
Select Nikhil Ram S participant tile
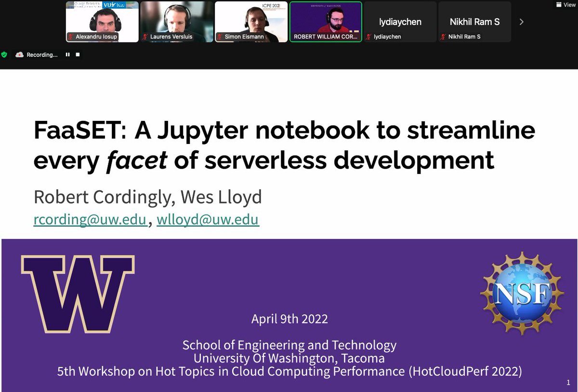(474, 22)
